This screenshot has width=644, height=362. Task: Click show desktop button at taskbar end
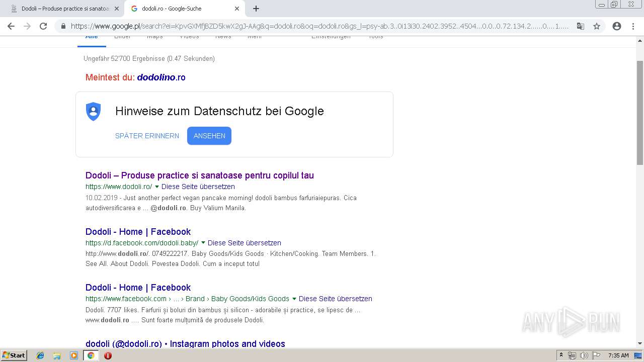(638, 355)
